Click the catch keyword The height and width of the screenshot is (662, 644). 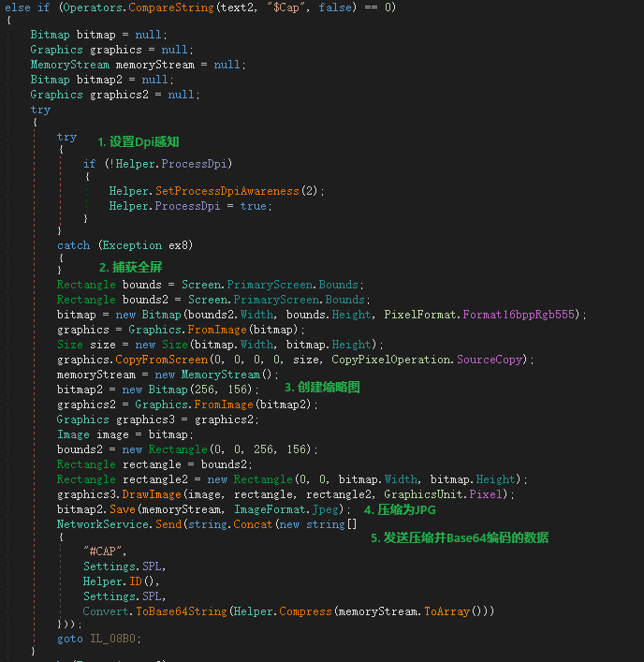tap(73, 245)
